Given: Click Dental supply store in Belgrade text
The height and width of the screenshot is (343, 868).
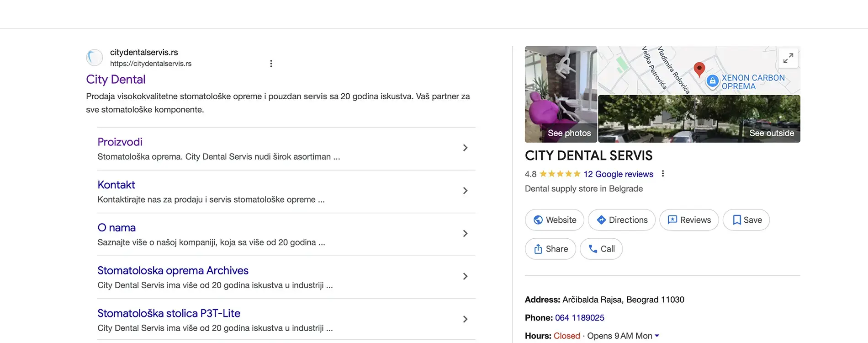Looking at the screenshot, I should pyautogui.click(x=584, y=189).
